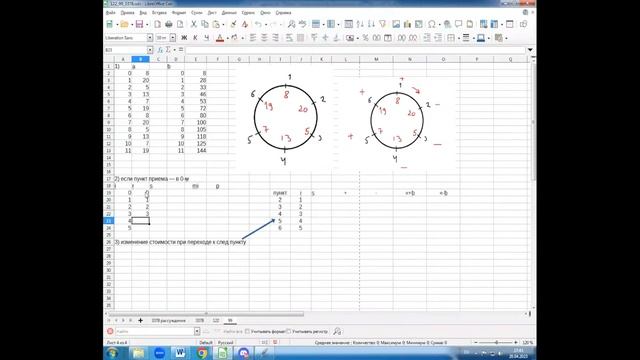Viewport: 640px width, 360px height.
Task: Click the Clone formatting brush icon
Action: [233, 24]
